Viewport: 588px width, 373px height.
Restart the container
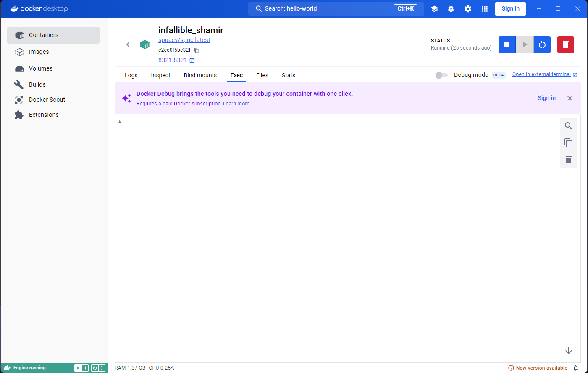tap(542, 45)
